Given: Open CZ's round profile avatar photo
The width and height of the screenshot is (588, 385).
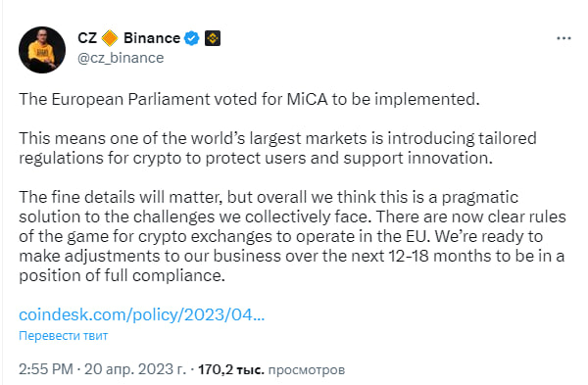Looking at the screenshot, I should pyautogui.click(x=42, y=50).
